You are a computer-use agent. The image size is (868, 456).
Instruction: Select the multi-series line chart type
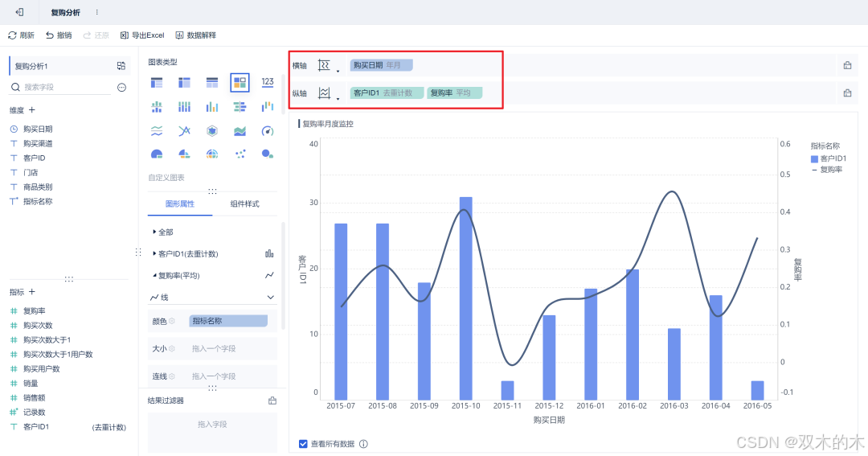coord(184,131)
